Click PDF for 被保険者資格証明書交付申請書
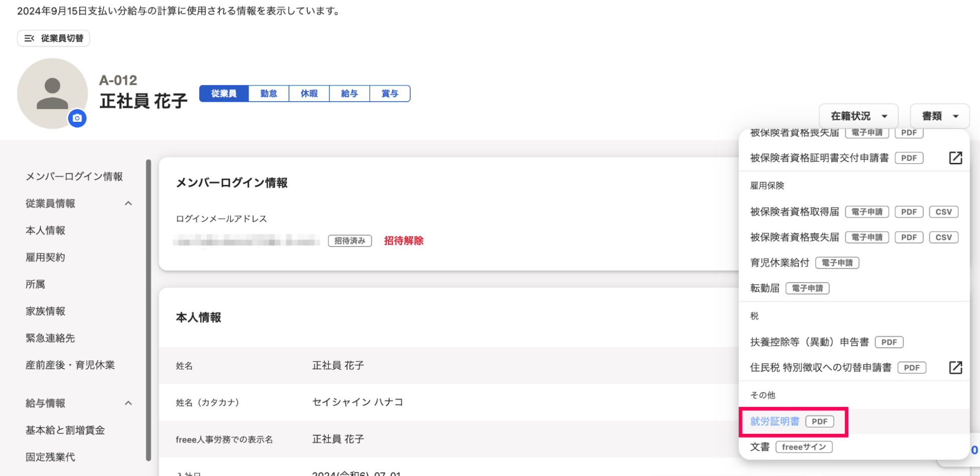Screen dimensions: 980x476 point(909,158)
